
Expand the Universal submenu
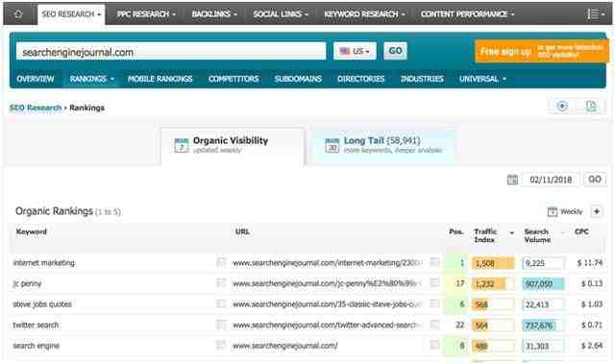[x=482, y=79]
